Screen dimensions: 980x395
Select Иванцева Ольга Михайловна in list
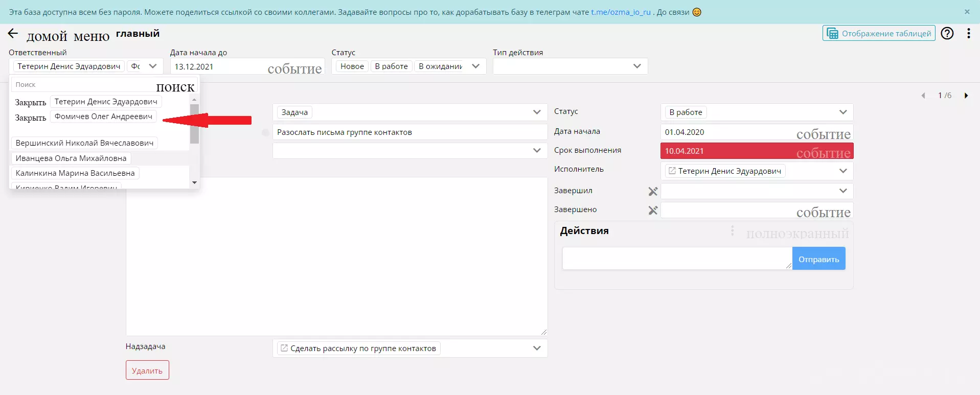click(71, 158)
